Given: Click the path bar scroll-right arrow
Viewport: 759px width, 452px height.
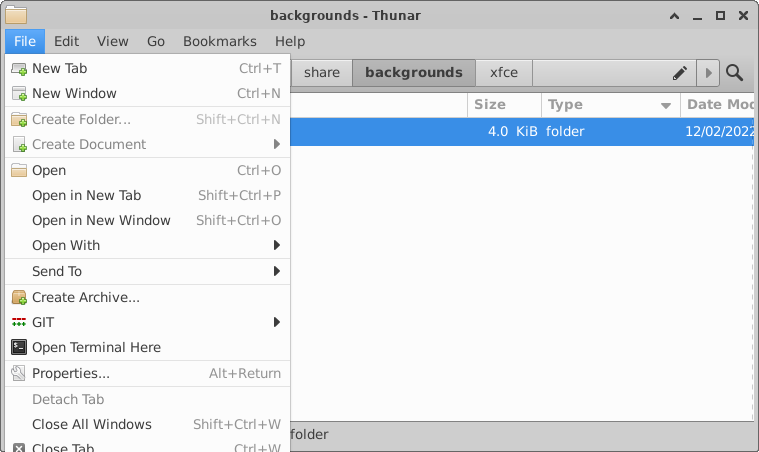Looking at the screenshot, I should 708,73.
